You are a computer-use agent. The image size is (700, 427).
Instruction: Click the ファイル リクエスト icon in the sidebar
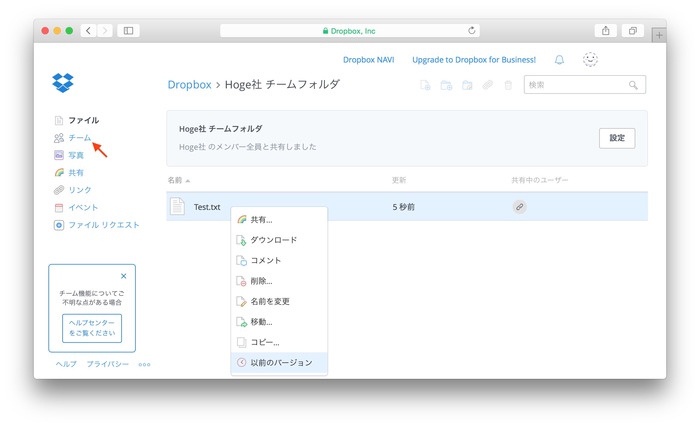pyautogui.click(x=59, y=225)
